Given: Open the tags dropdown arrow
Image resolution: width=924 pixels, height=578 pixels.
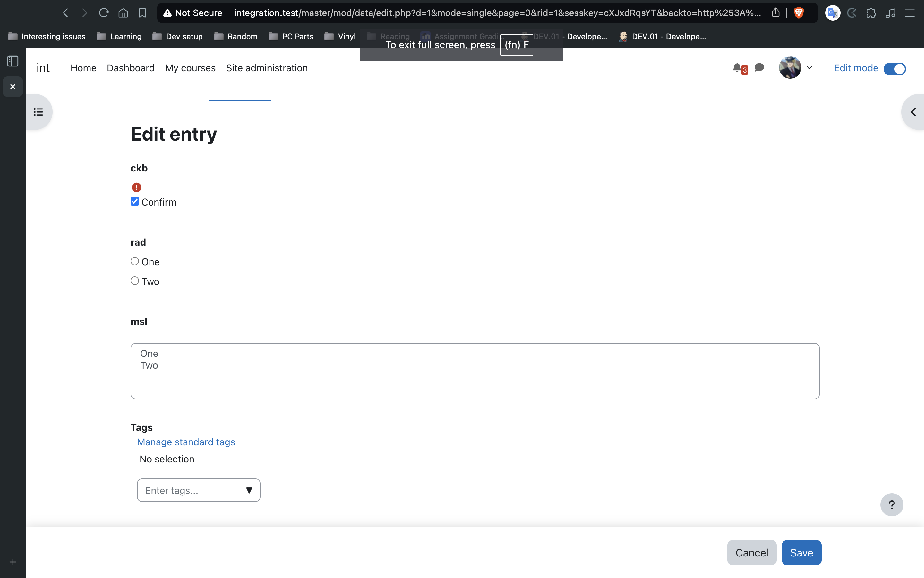Looking at the screenshot, I should pyautogui.click(x=249, y=490).
